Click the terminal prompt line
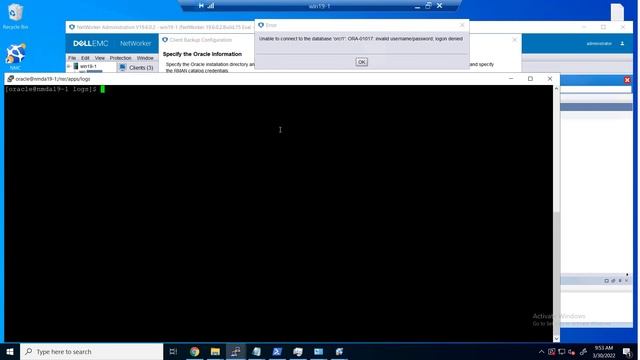The height and width of the screenshot is (360, 640). [x=55, y=89]
